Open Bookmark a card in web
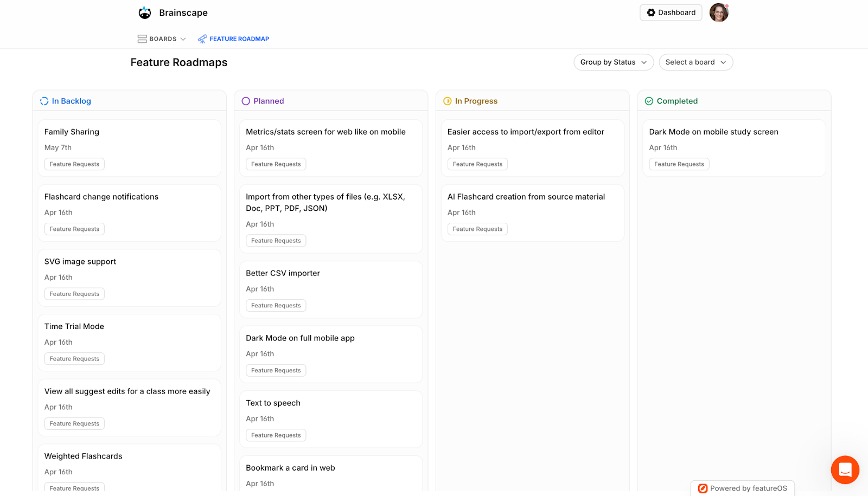 pos(331,474)
